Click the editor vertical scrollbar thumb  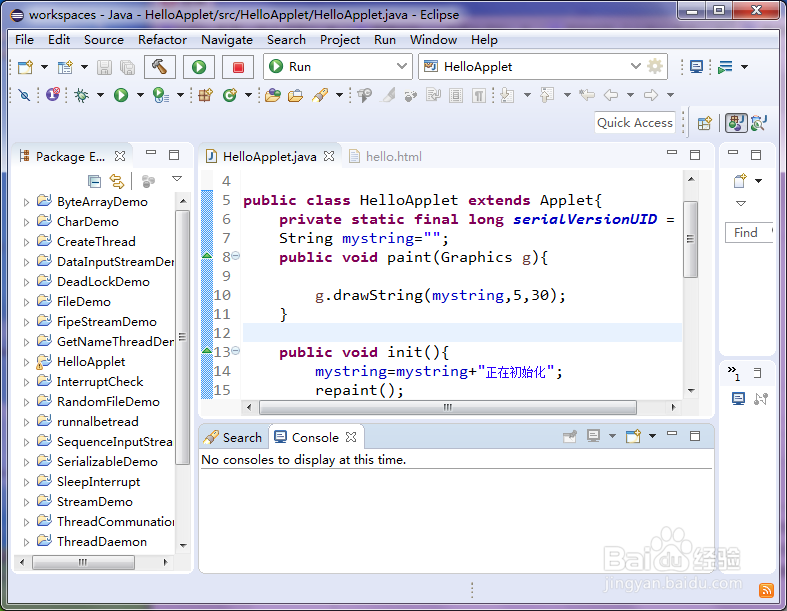691,239
